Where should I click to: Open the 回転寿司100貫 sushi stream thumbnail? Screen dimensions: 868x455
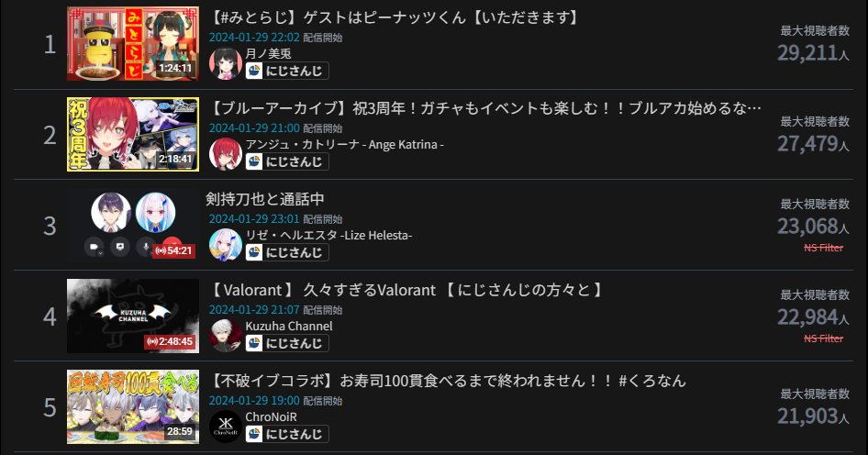point(133,407)
